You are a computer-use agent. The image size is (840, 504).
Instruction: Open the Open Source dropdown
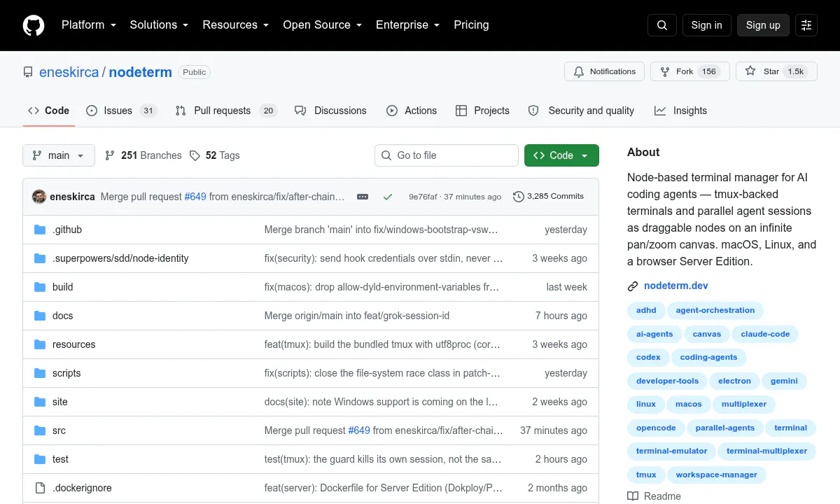point(323,25)
